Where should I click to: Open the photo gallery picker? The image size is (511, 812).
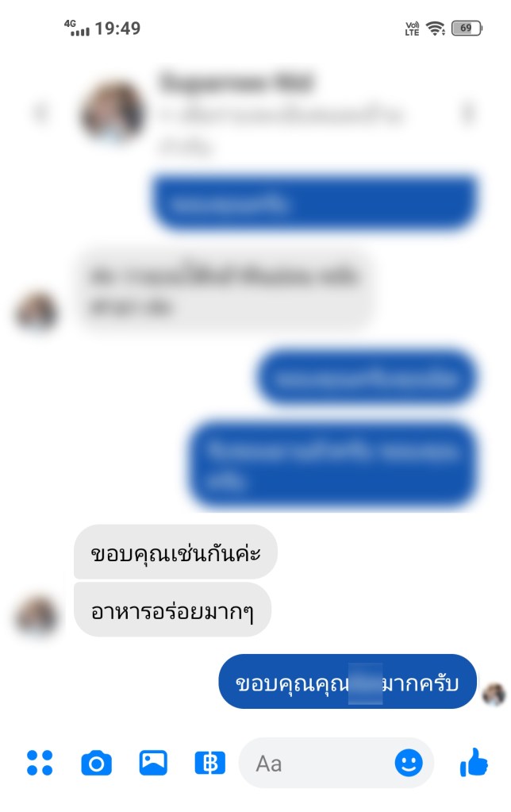153,763
